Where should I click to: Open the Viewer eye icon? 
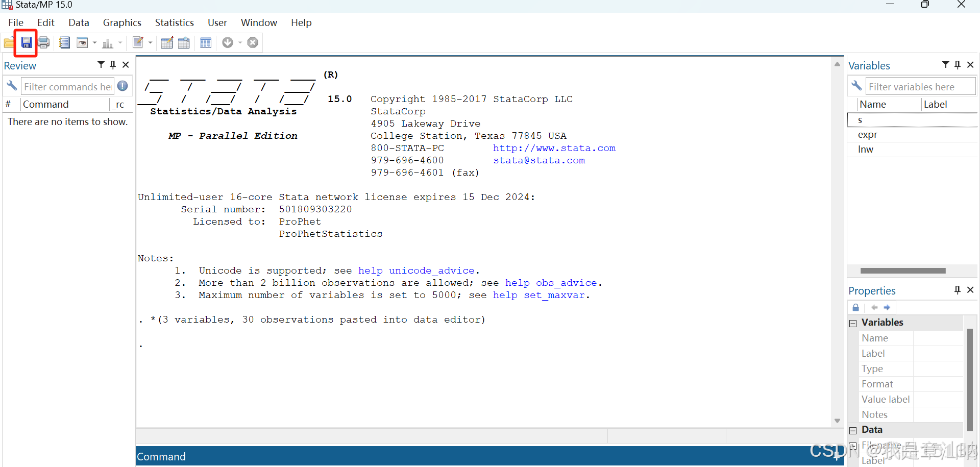pyautogui.click(x=82, y=42)
